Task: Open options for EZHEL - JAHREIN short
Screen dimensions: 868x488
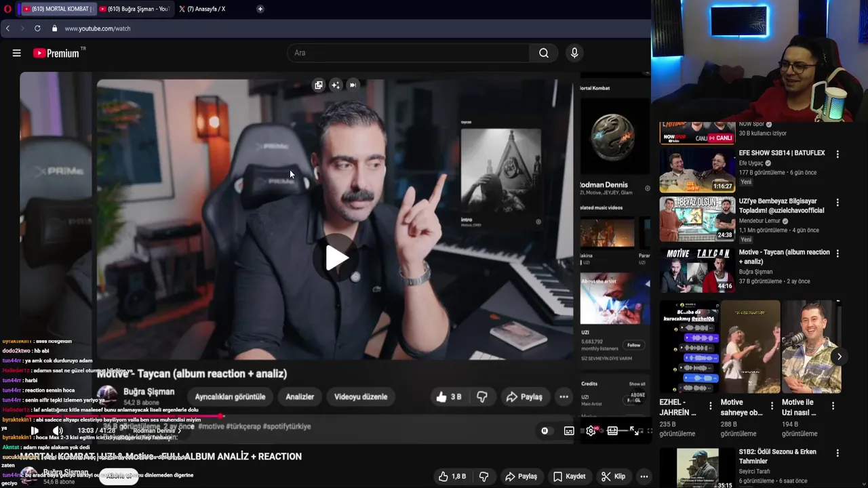Action: point(711,406)
